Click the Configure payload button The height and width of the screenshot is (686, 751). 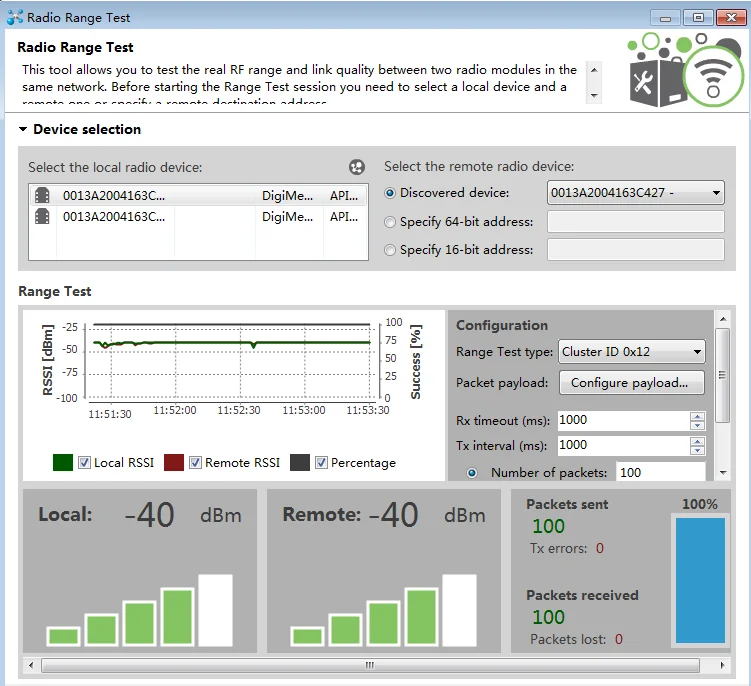[x=630, y=383]
